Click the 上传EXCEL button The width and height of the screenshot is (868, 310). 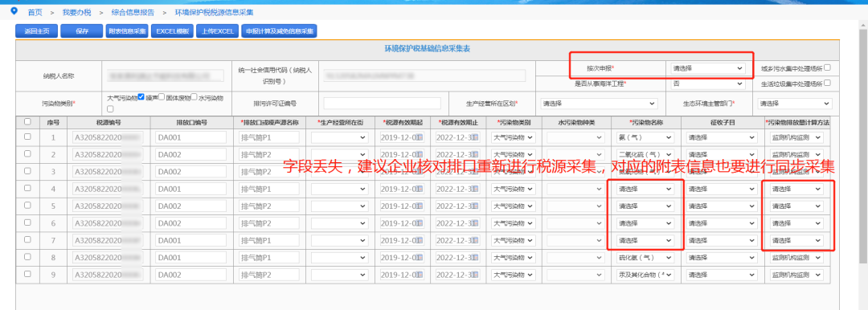tap(218, 31)
